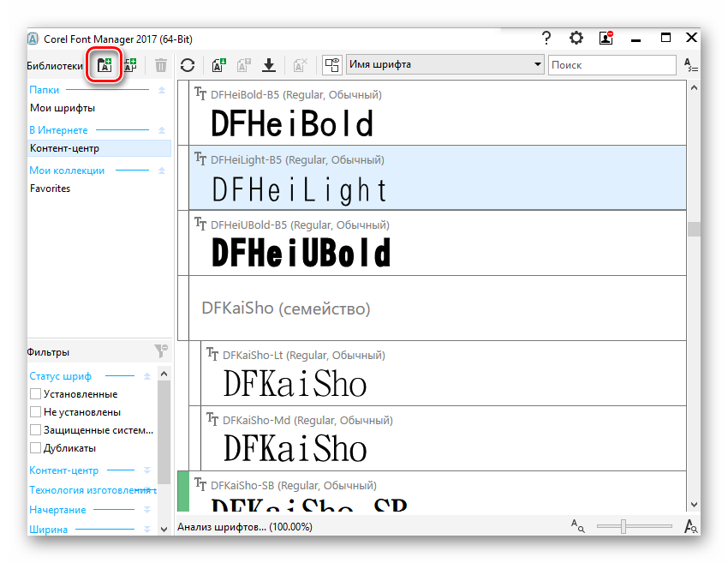Open help with the question mark icon

tap(546, 38)
